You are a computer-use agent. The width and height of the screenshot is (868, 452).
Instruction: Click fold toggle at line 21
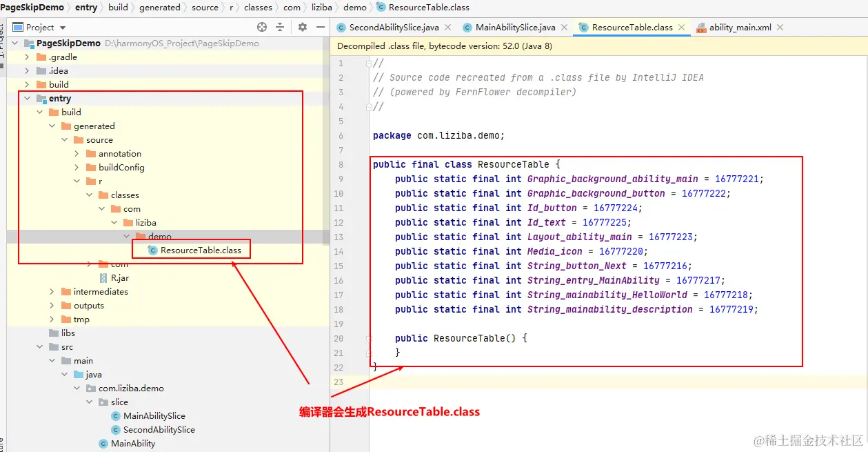coord(370,353)
